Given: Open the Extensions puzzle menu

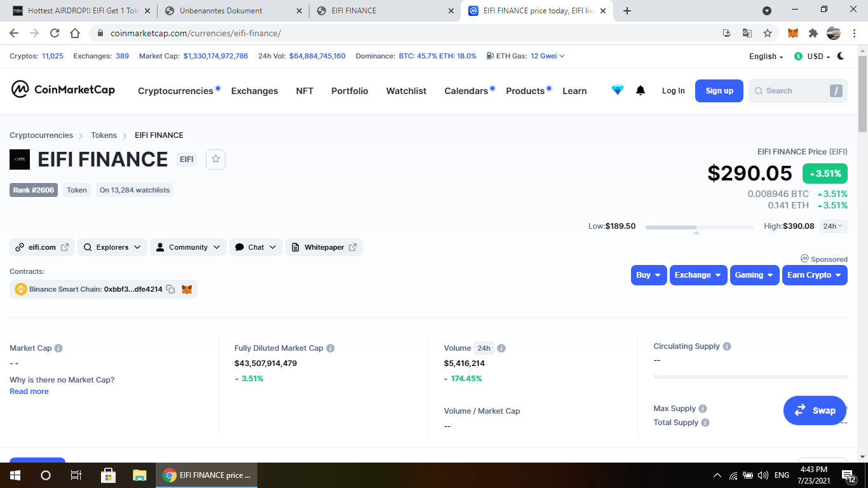Looking at the screenshot, I should (x=813, y=33).
